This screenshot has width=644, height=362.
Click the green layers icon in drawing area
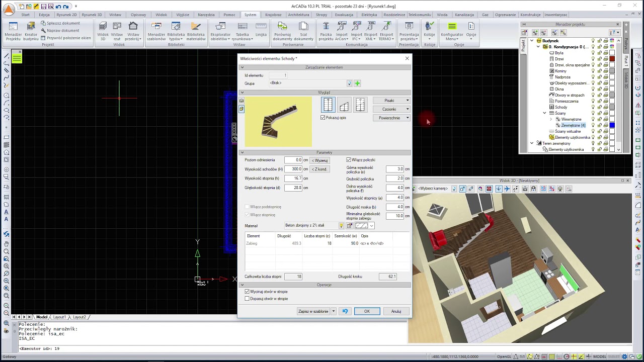[x=17, y=58]
